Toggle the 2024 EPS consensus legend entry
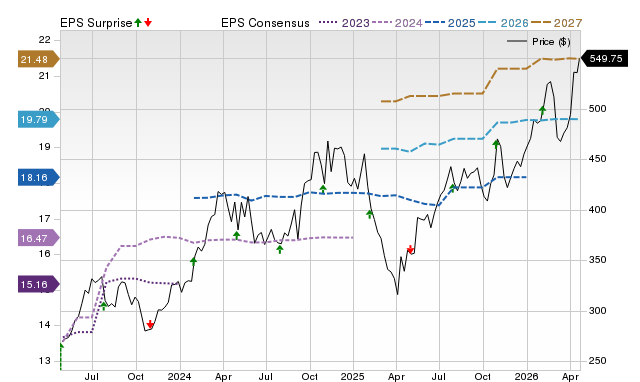Viewport: 640px width, 382px height. click(x=397, y=23)
